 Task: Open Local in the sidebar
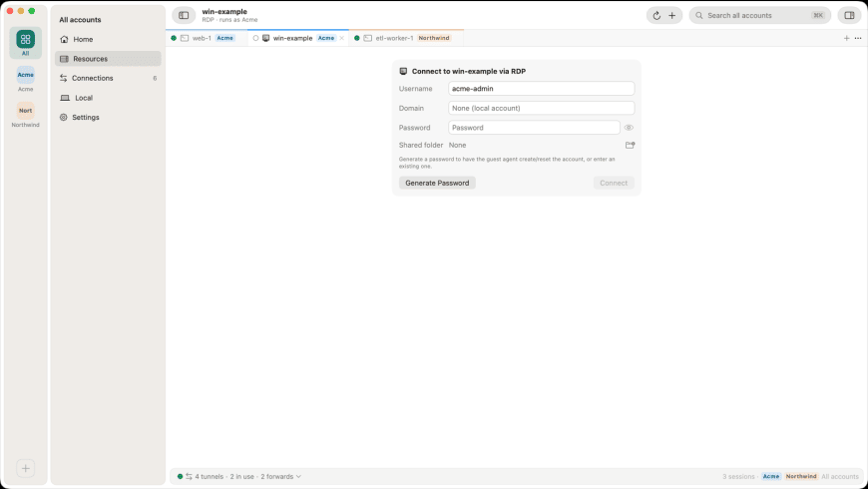pyautogui.click(x=108, y=98)
